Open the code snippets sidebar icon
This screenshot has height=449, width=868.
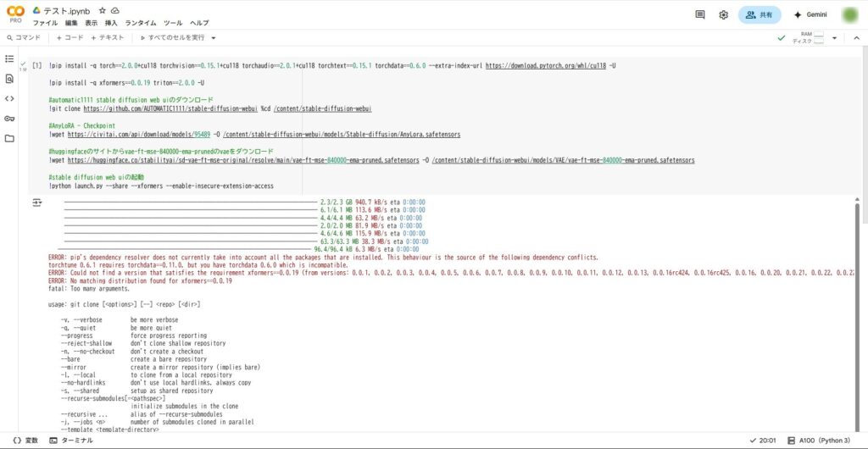coord(8,98)
